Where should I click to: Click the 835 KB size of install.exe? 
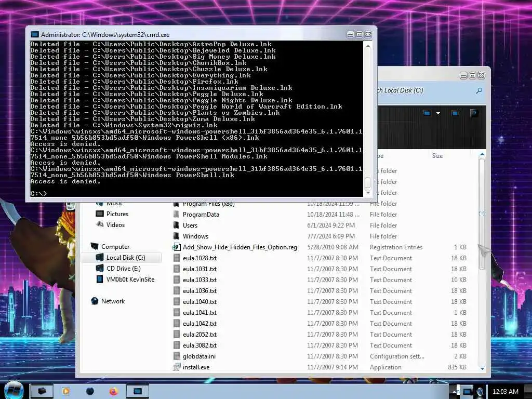point(457,367)
